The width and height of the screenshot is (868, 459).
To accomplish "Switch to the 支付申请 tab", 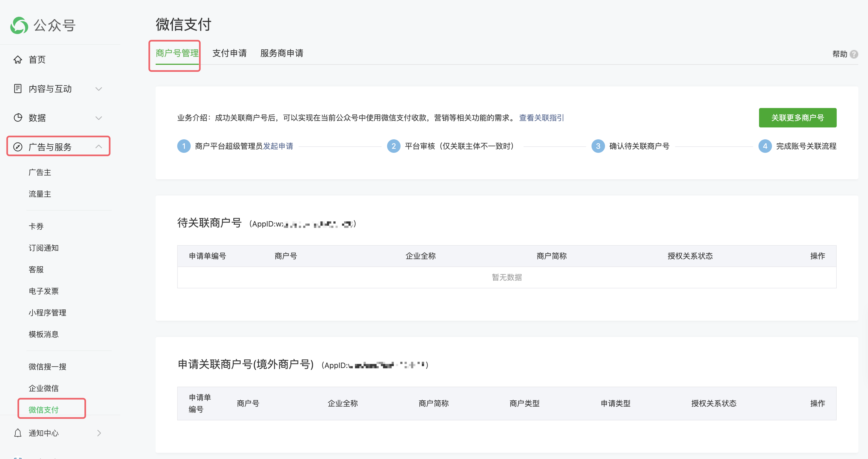I will [x=230, y=53].
